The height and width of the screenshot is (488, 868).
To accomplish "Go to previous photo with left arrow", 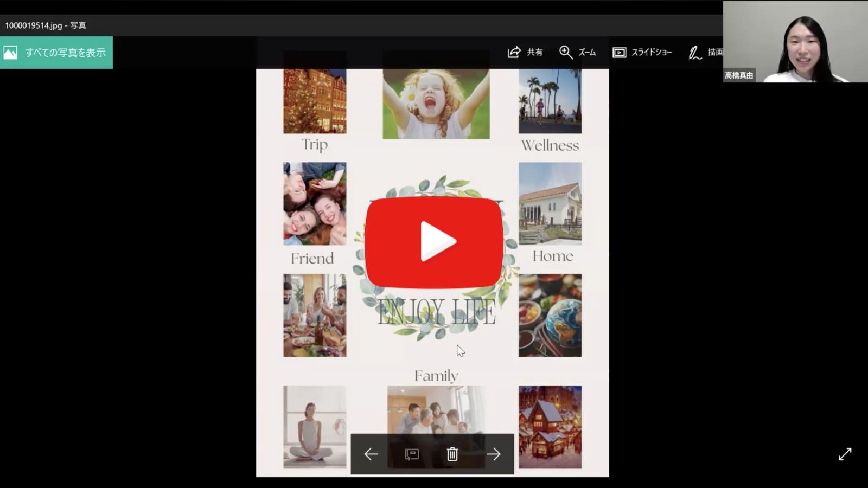I will point(371,454).
